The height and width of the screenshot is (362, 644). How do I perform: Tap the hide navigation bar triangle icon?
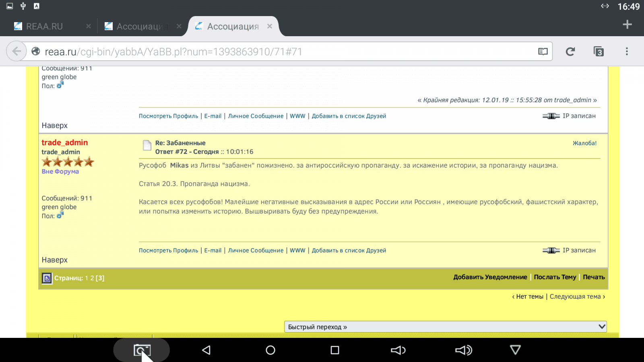515,350
